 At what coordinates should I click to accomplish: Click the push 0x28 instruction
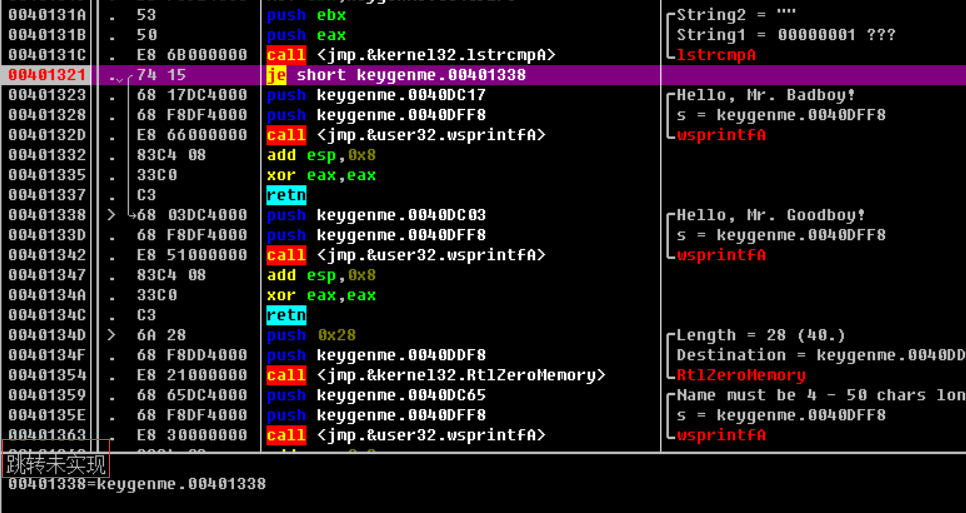pyautogui.click(x=311, y=335)
